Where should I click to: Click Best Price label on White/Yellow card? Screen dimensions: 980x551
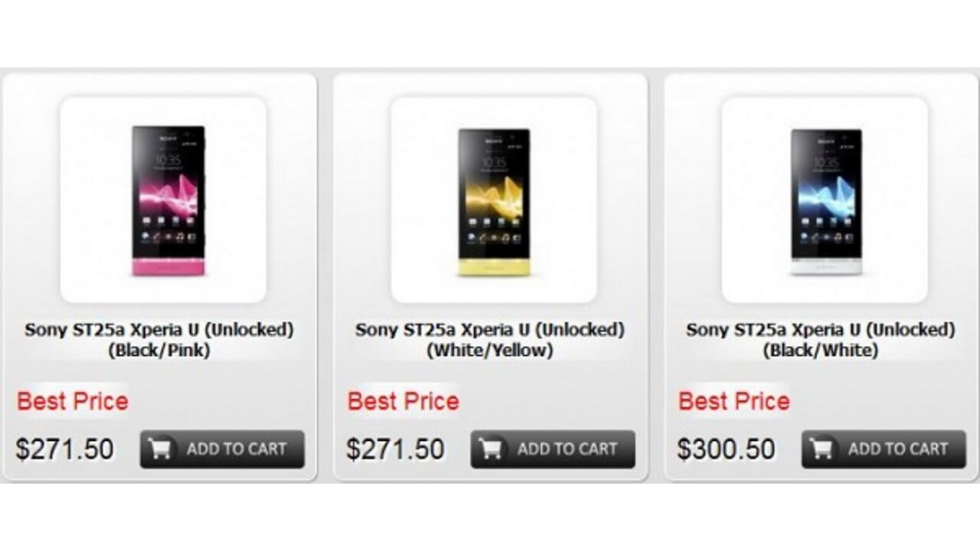coord(403,401)
